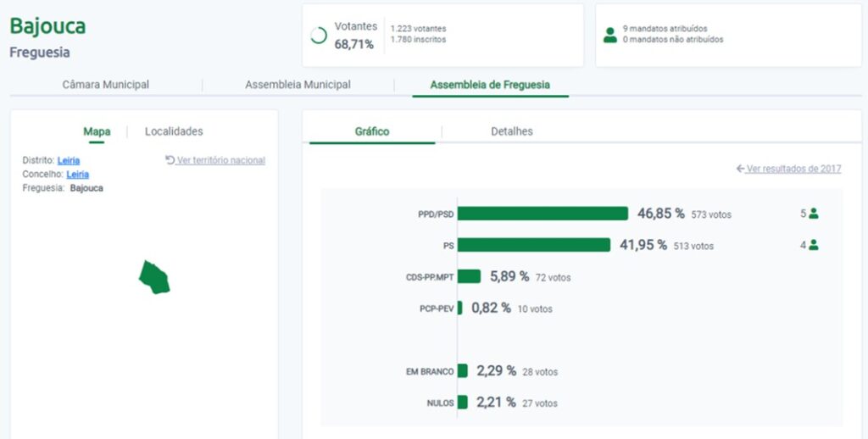Switch to Assembleia Municipal tab
The height and width of the screenshot is (439, 868).
click(298, 85)
